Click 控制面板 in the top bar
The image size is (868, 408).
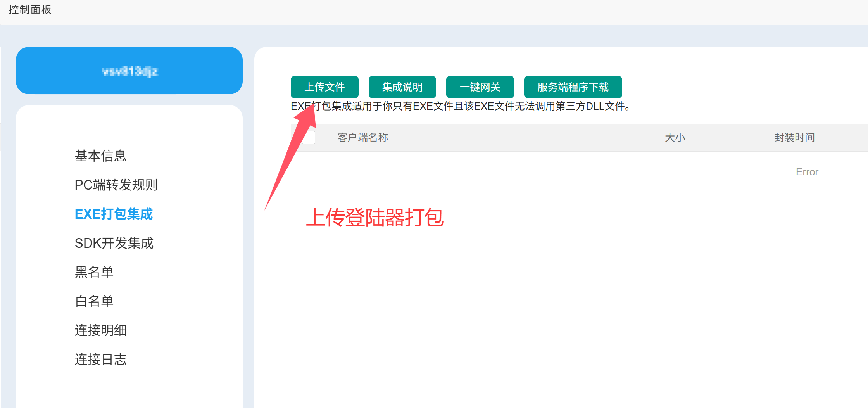30,9
